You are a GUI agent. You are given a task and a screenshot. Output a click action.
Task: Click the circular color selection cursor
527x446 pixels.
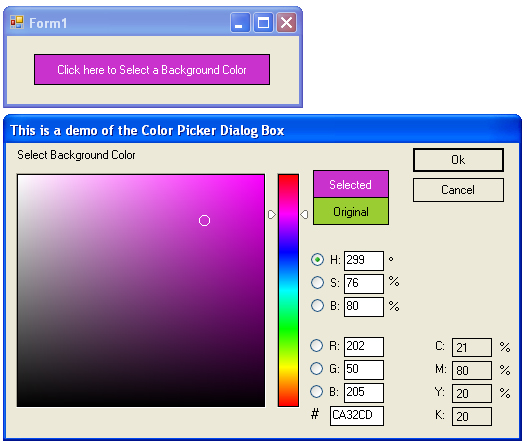204,221
